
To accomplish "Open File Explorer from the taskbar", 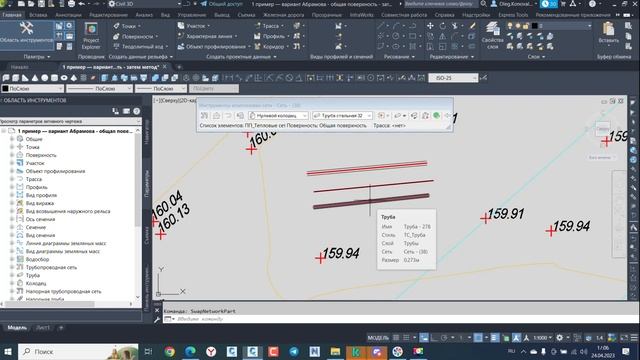I will (x=336, y=351).
